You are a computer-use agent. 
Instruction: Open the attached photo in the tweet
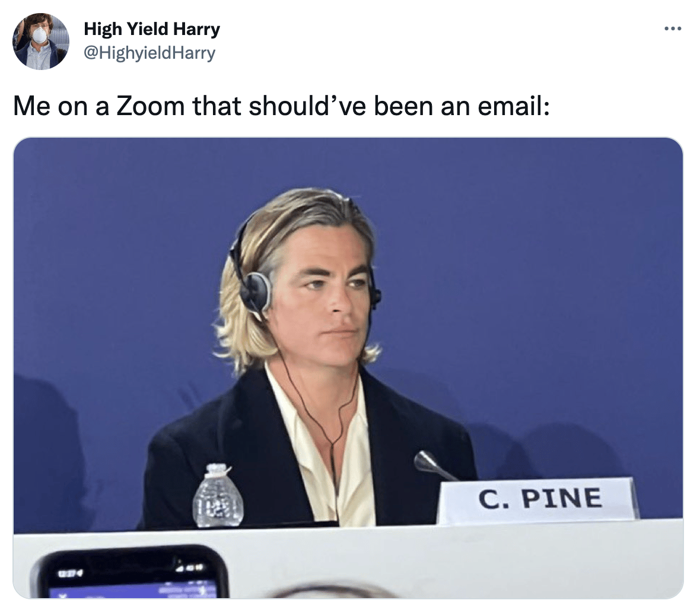348,367
